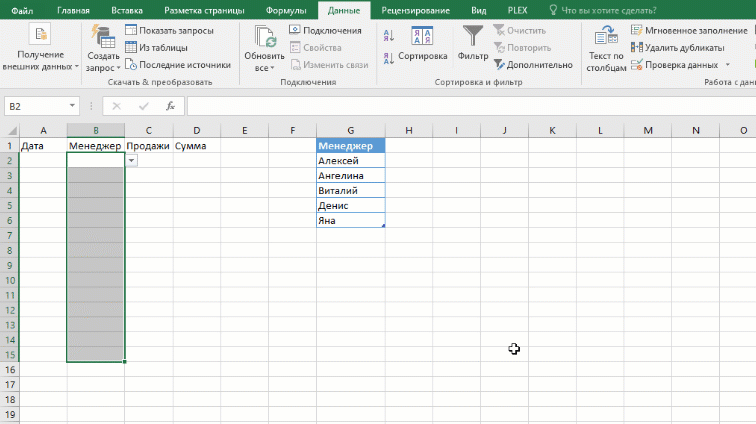Open the Файл tab
This screenshot has width=756, height=424.
(x=22, y=10)
